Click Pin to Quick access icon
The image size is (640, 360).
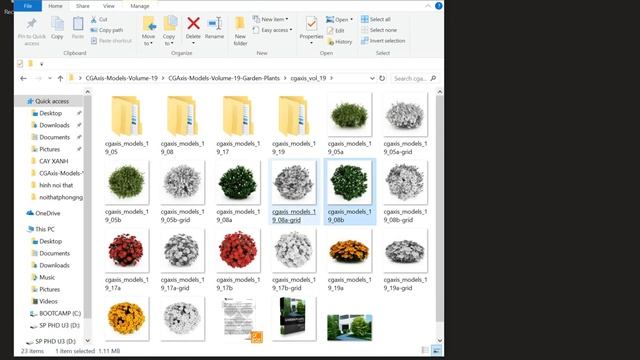tap(31, 24)
